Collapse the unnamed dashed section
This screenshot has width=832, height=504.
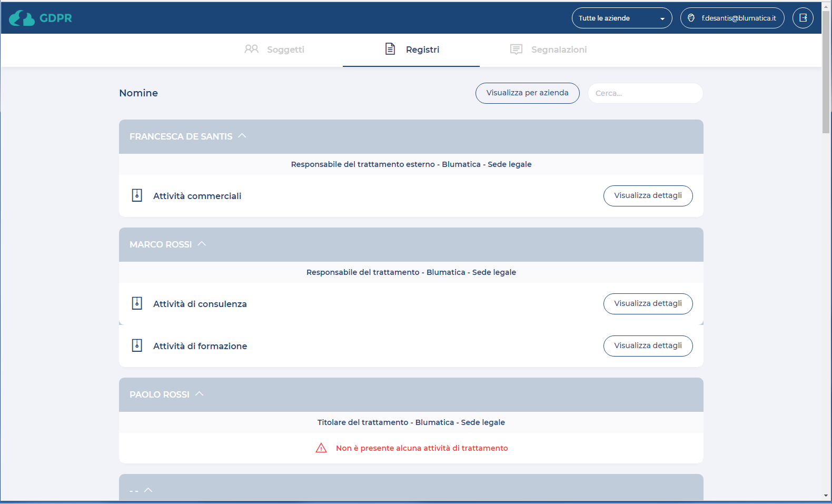[x=148, y=490]
